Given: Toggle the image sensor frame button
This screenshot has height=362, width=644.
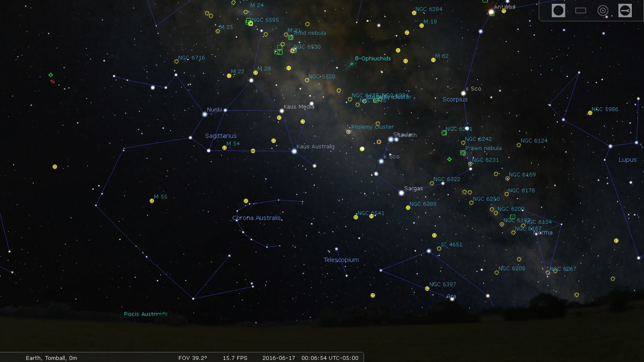Looking at the screenshot, I should pos(580,11).
